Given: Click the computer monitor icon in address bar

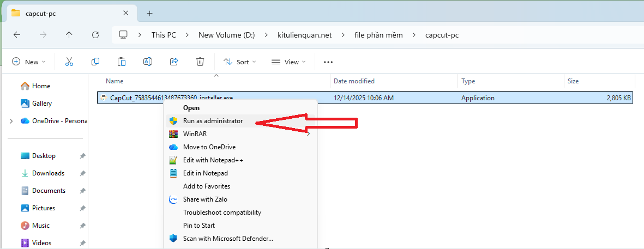Looking at the screenshot, I should pyautogui.click(x=123, y=35).
